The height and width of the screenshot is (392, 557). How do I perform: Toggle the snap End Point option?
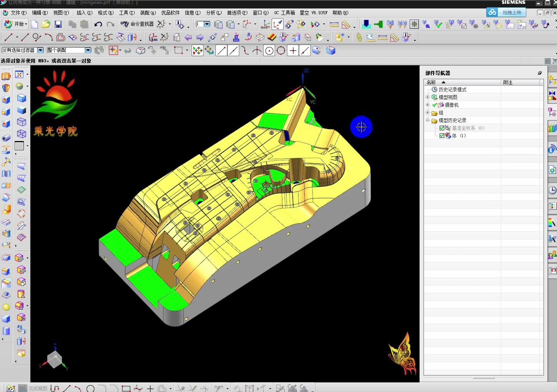[x=221, y=51]
